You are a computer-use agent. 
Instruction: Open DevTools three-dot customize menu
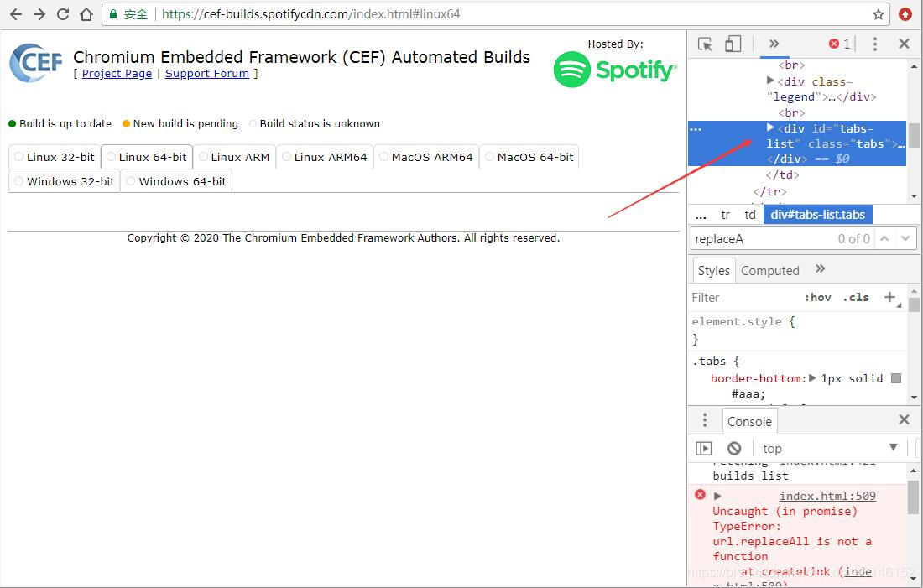click(x=874, y=44)
